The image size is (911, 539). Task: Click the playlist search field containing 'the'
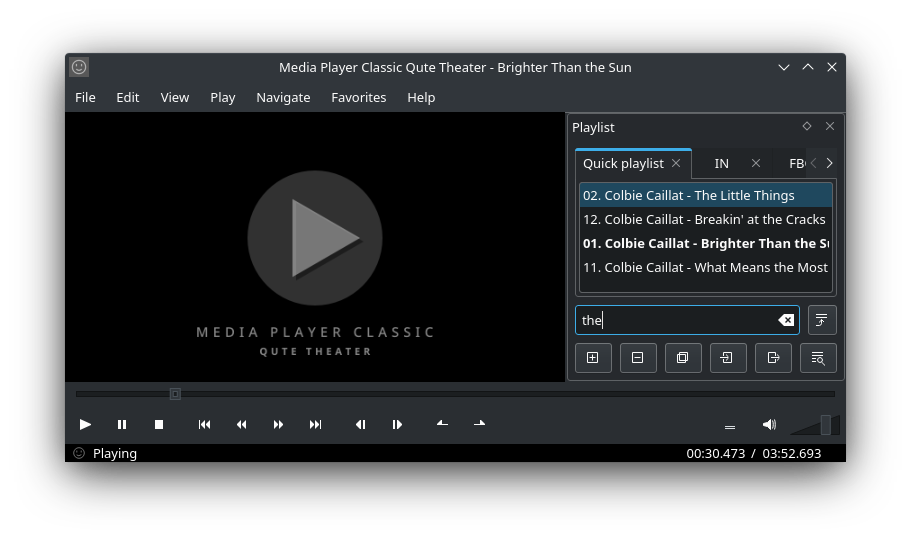[675, 320]
